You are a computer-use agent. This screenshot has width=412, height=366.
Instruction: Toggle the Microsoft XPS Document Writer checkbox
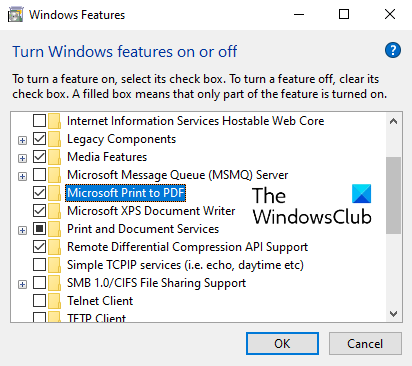point(39,211)
